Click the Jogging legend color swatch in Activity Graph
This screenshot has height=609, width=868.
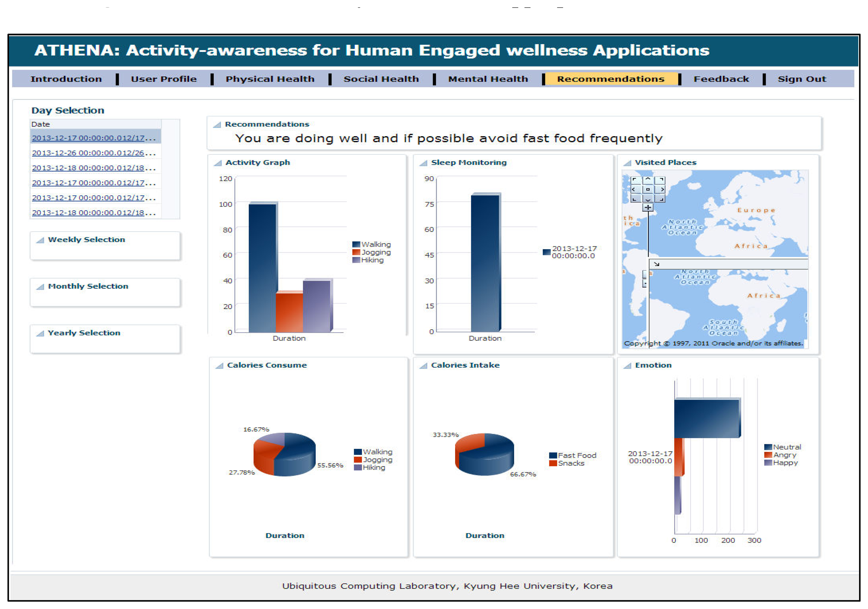[356, 252]
